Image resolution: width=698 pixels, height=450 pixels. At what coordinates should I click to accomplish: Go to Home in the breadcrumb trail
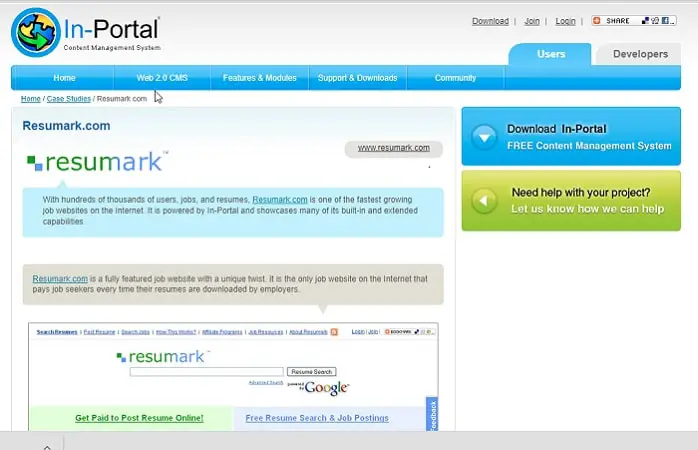[31, 99]
